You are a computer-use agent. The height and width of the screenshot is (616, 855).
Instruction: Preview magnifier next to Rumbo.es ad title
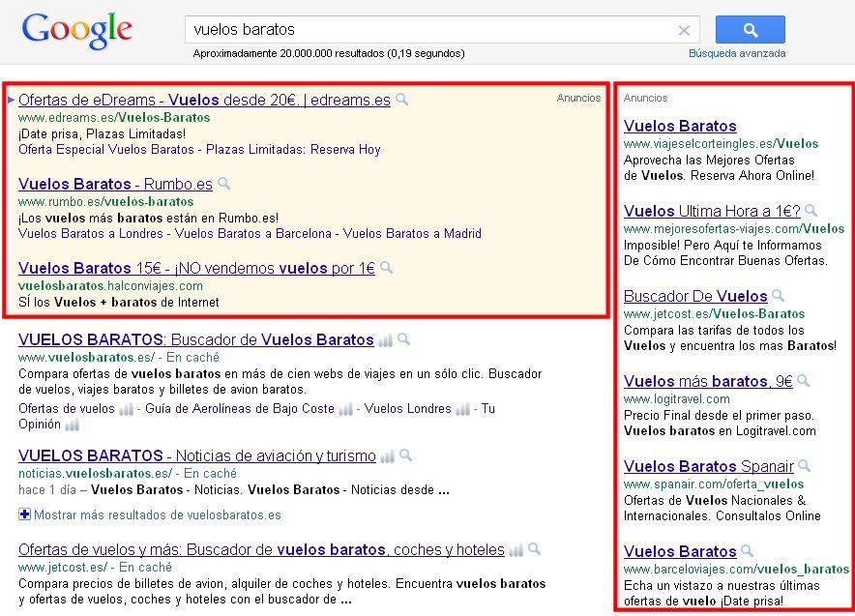[223, 183]
